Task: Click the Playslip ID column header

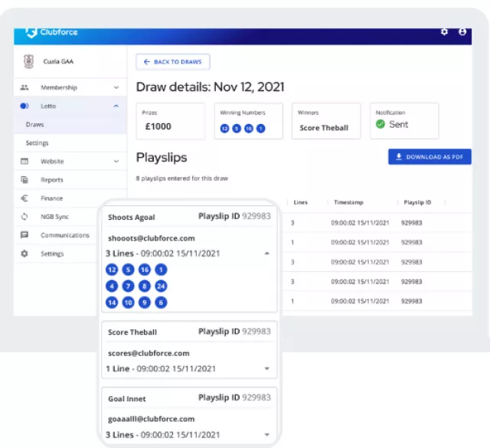Action: click(x=418, y=202)
